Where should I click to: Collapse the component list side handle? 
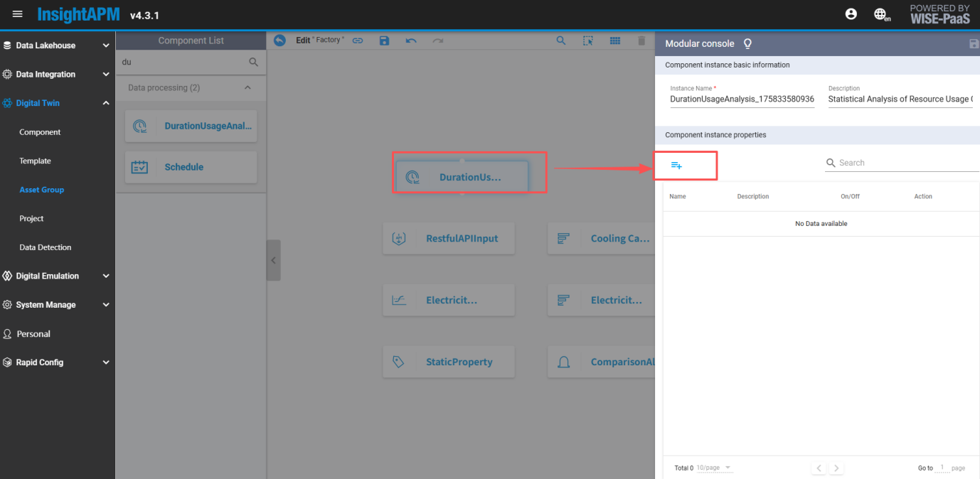click(273, 260)
